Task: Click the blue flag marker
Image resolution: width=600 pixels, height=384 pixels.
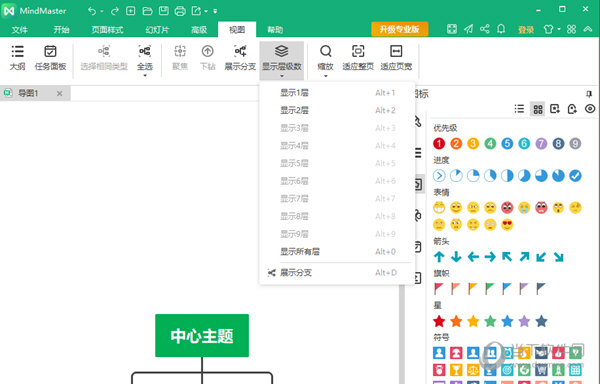Action: (507, 288)
